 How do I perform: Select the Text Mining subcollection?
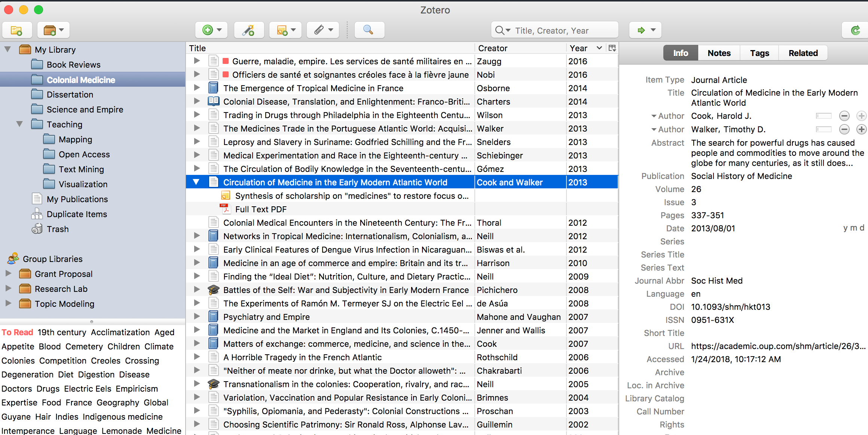point(81,169)
